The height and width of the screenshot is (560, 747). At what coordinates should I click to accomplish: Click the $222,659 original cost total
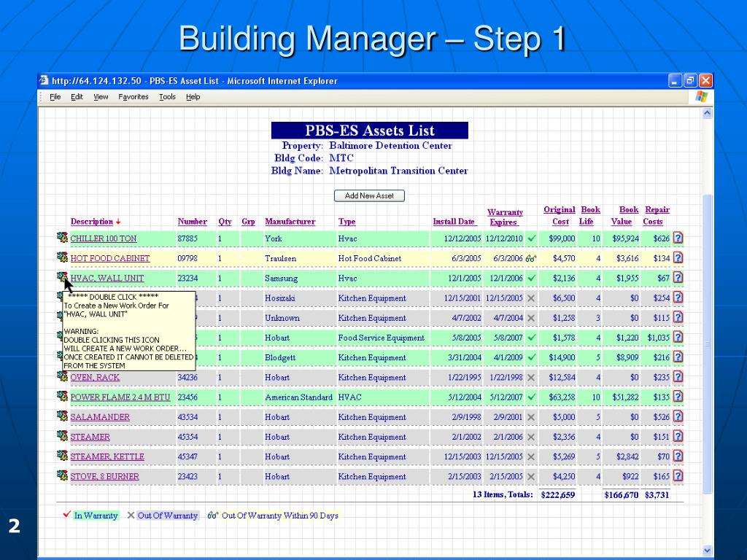pos(558,495)
